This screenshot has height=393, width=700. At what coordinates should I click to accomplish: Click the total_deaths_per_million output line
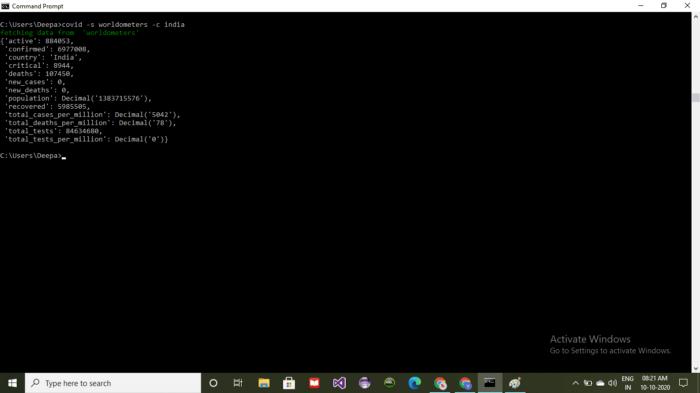click(90, 123)
